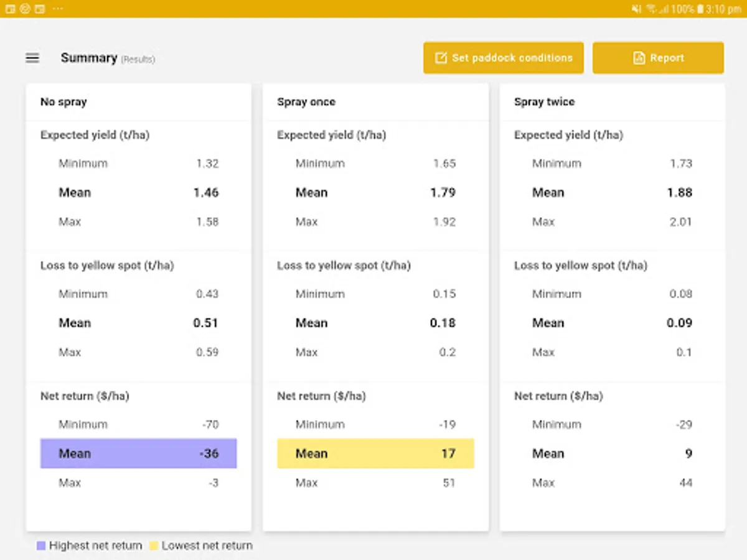Tap the clock showing 3:10 pm
The image size is (747, 560).
point(725,9)
